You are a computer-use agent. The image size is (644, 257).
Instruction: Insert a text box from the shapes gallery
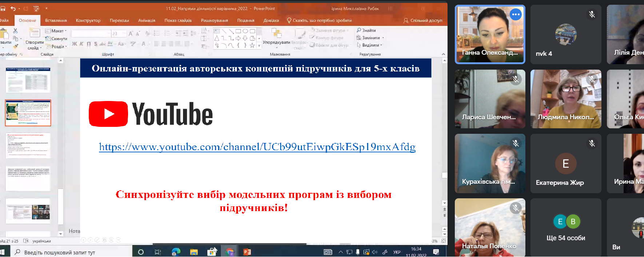click(x=217, y=31)
